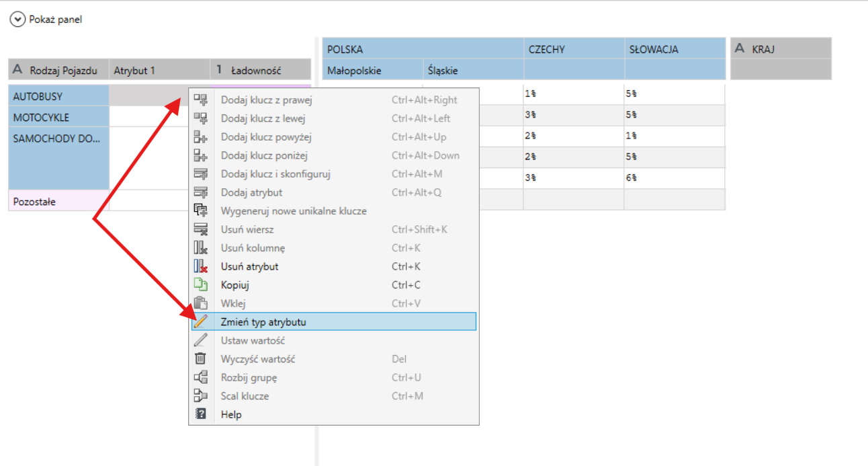This screenshot has width=868, height=466.
Task: Click the 6% cell under SŁOWACJA
Action: 675,178
